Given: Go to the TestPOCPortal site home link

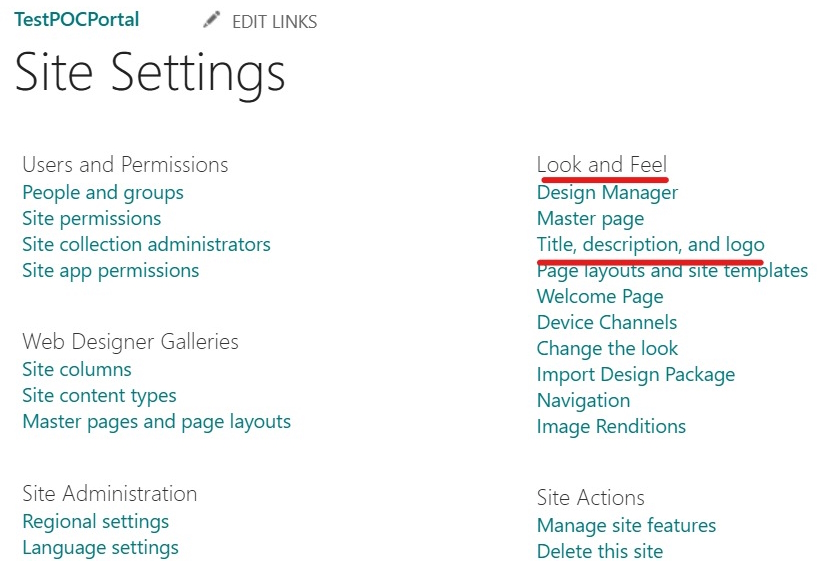Looking at the screenshot, I should pyautogui.click(x=77, y=19).
